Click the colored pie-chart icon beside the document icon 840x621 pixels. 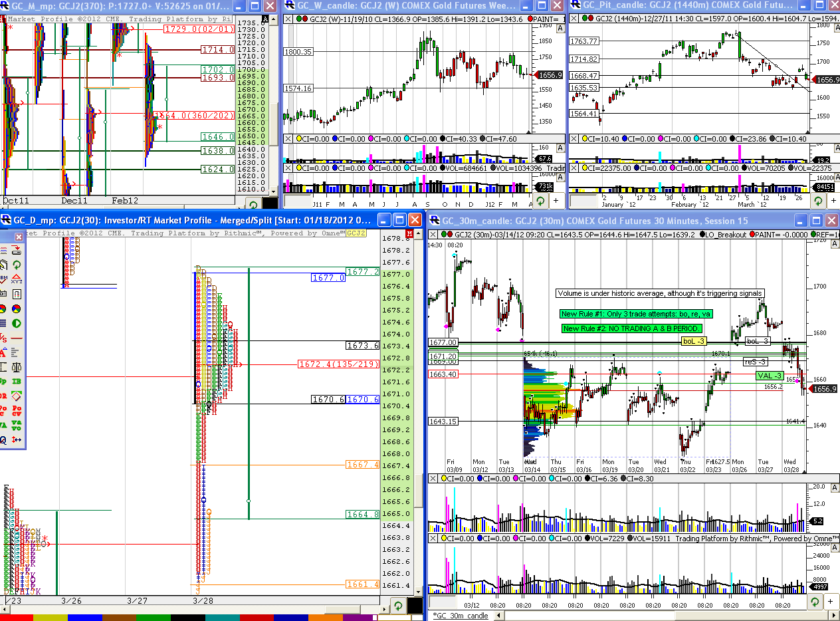pyautogui.click(x=17, y=309)
